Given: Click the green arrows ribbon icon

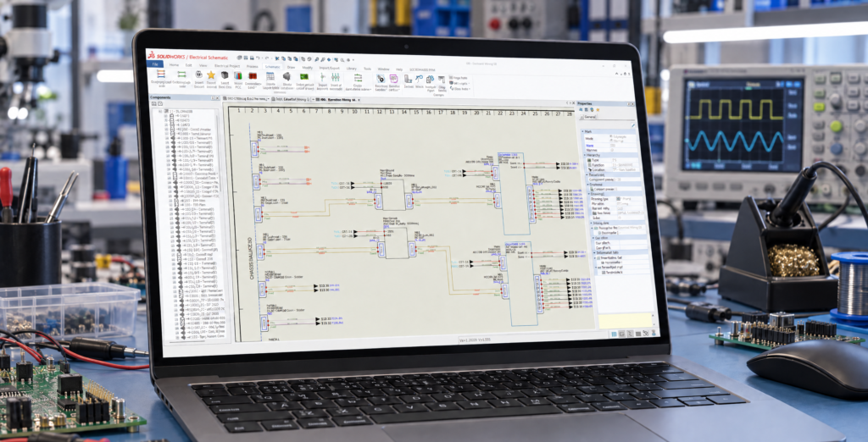Looking at the screenshot, I should point(359,77).
